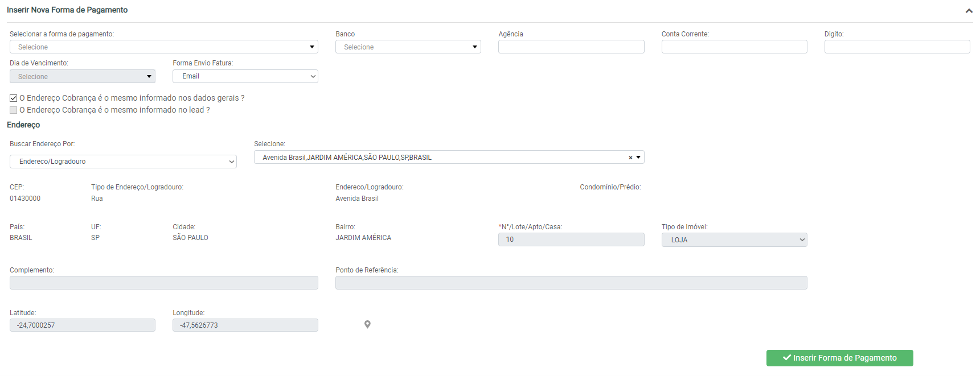Clear the selected address with the x icon
Viewport: 980px width, 376px height.
coord(630,158)
